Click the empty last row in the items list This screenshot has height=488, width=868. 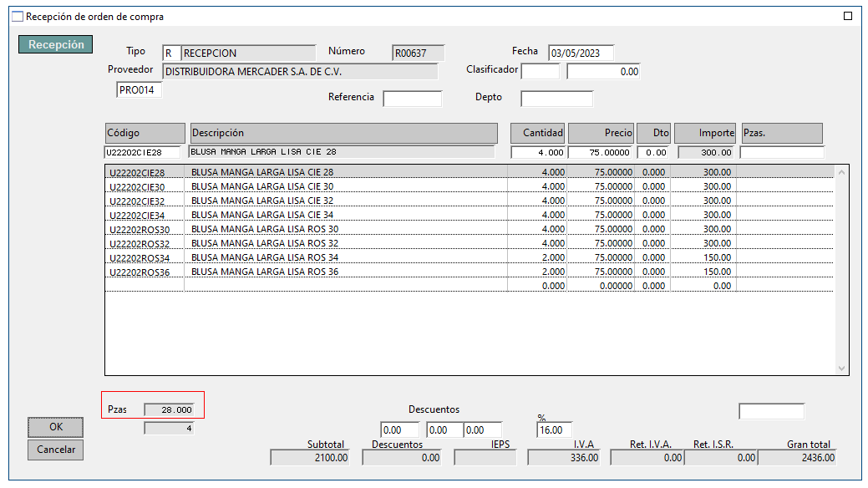(470, 286)
